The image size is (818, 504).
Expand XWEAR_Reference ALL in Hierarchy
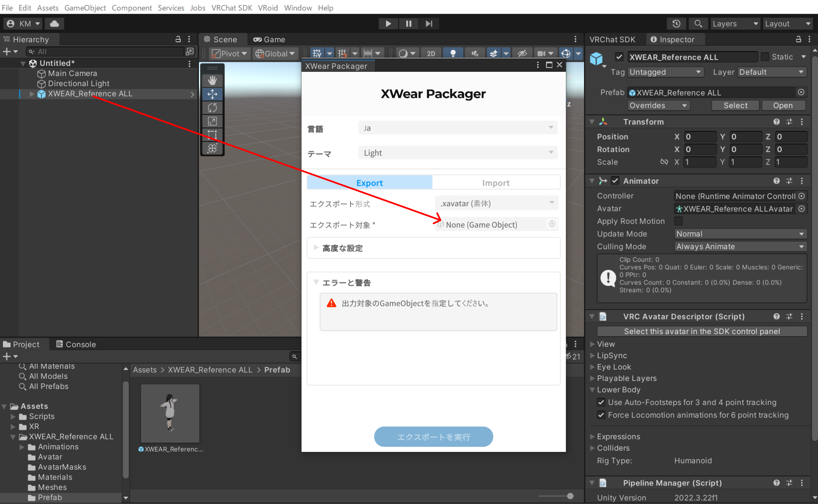coord(32,94)
